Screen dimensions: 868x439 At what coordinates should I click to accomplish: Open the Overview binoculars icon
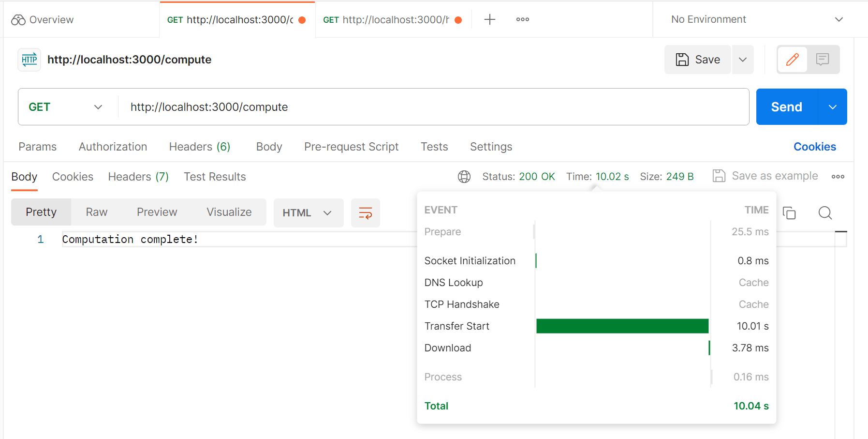click(x=18, y=20)
